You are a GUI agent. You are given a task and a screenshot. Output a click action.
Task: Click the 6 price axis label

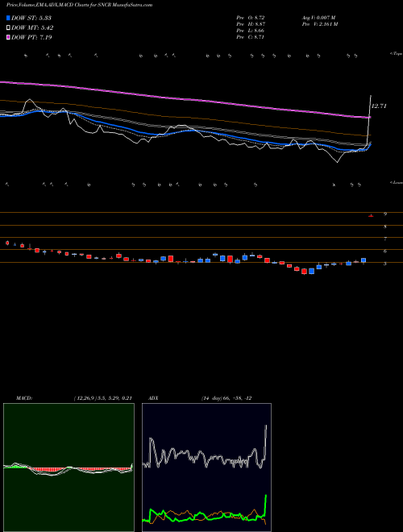[385, 251]
